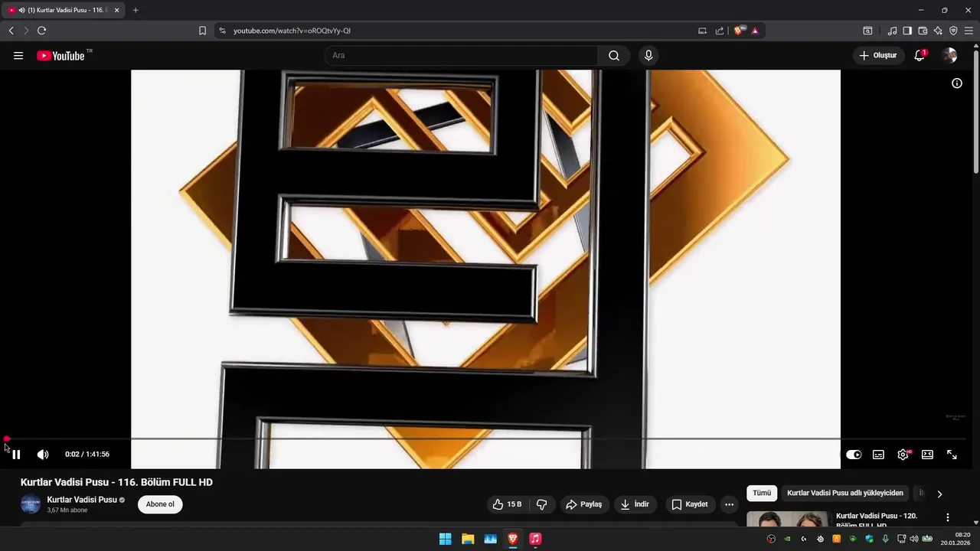This screenshot has width=980, height=551.
Task: Open Brave Wallet icon
Action: (x=923, y=31)
